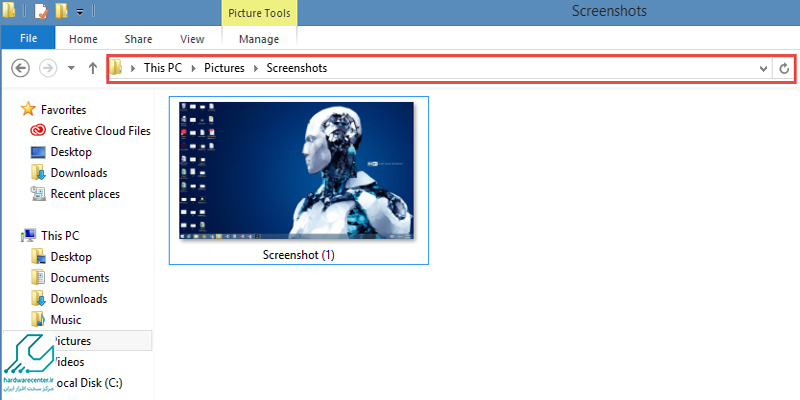Open the Customize Quick Access Toolbar dropdown
The image size is (800, 400).
80,12
